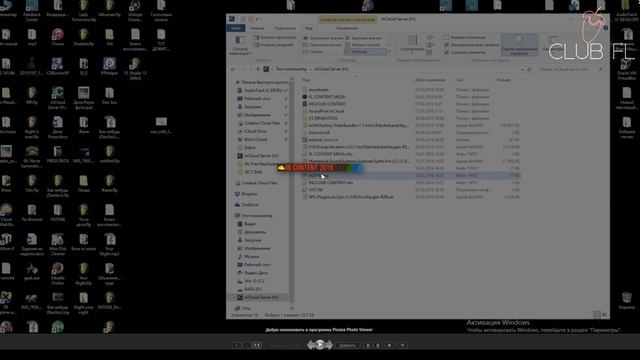Screen dimensions: 640x360
Task: Click the Скрыть выбранные элементы ribbon button
Action: pyautogui.click(x=519, y=44)
